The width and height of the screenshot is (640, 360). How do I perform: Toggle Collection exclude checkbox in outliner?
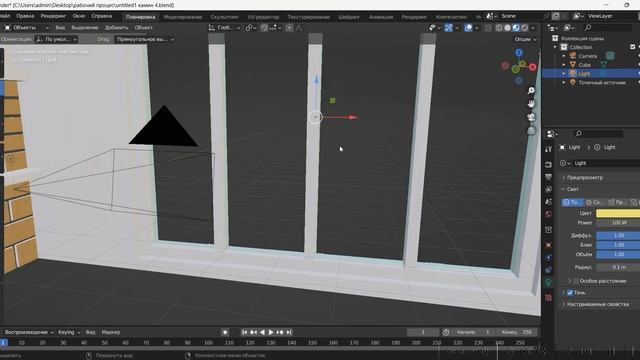(633, 47)
